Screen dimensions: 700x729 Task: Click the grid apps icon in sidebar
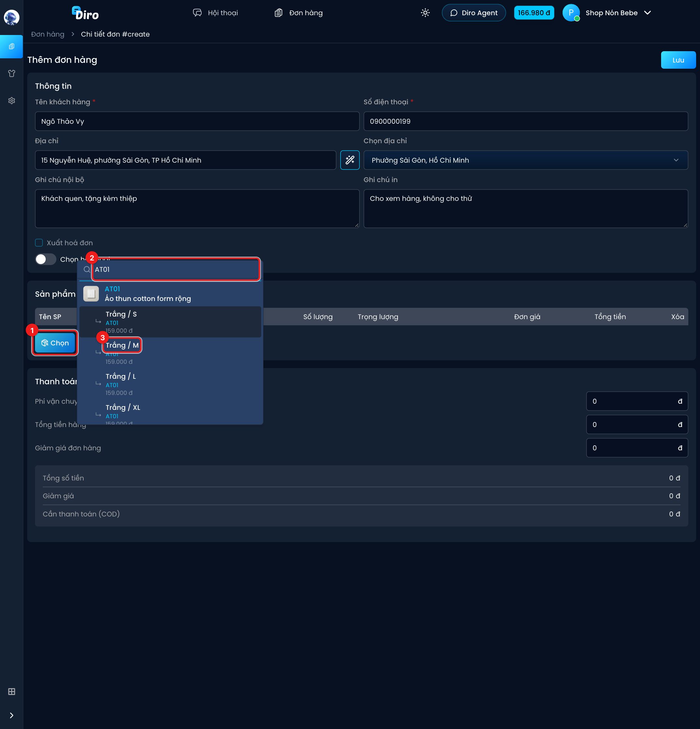[x=12, y=691]
